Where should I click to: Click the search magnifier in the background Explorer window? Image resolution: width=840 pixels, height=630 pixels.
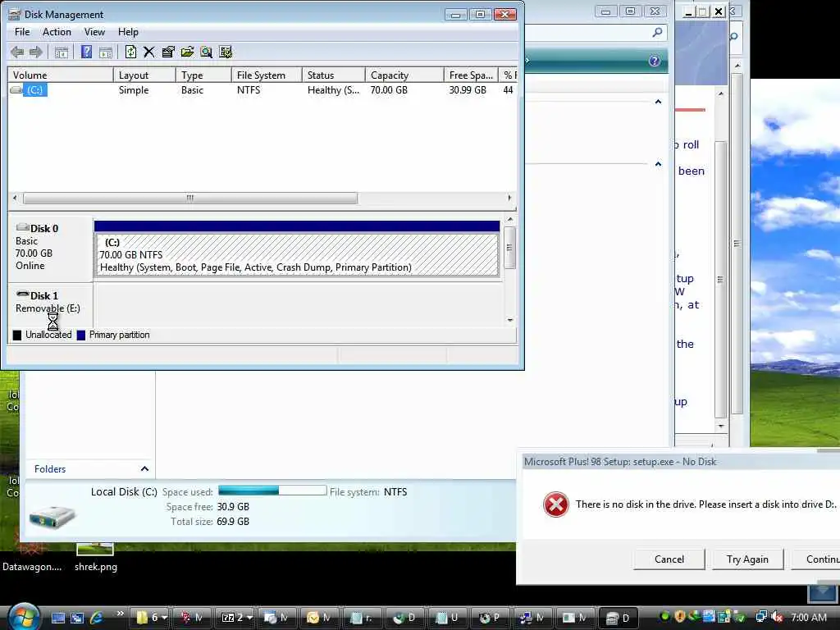coord(657,33)
